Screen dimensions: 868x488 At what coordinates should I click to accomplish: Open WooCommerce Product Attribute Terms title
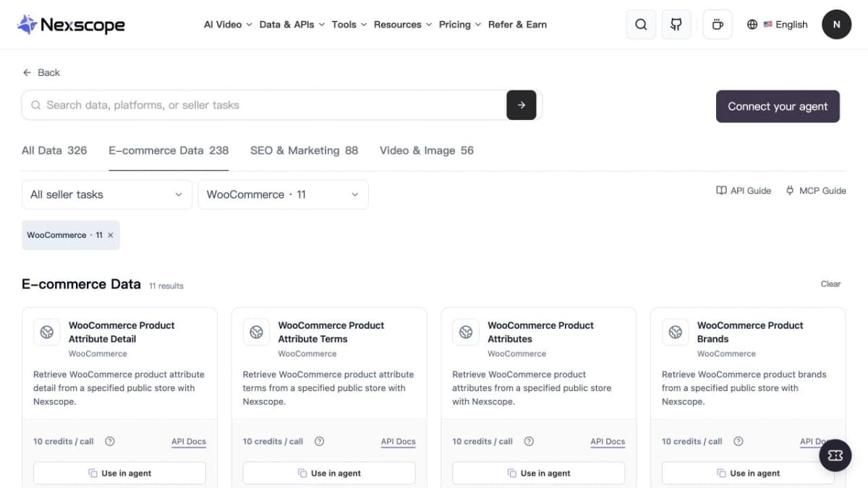[x=331, y=332]
